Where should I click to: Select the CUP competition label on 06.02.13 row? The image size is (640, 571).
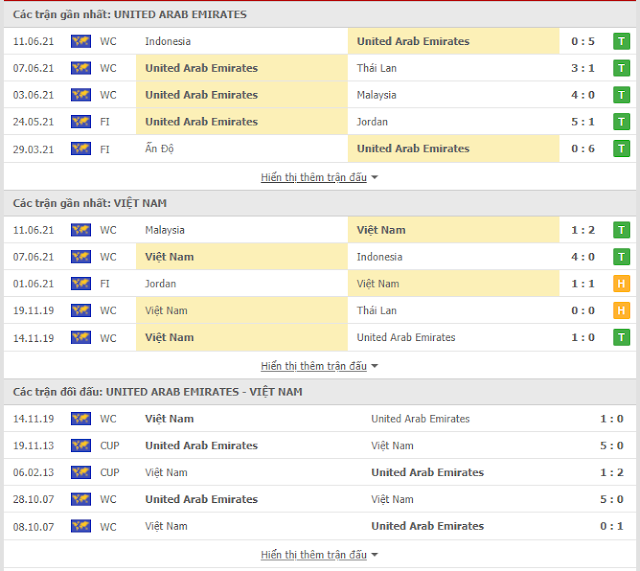point(110,472)
